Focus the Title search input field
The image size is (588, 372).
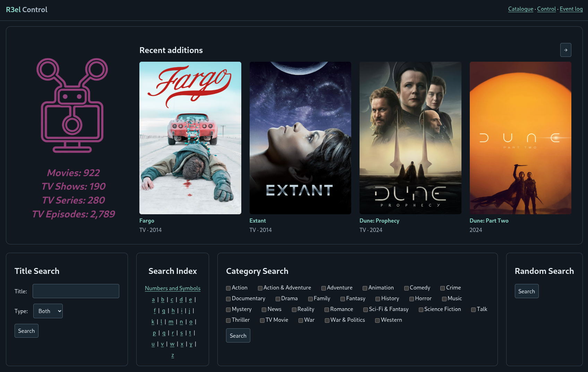click(76, 291)
